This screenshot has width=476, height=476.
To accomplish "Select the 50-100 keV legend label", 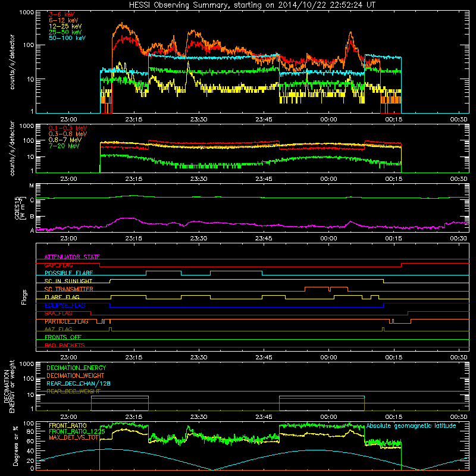I will (x=67, y=38).
